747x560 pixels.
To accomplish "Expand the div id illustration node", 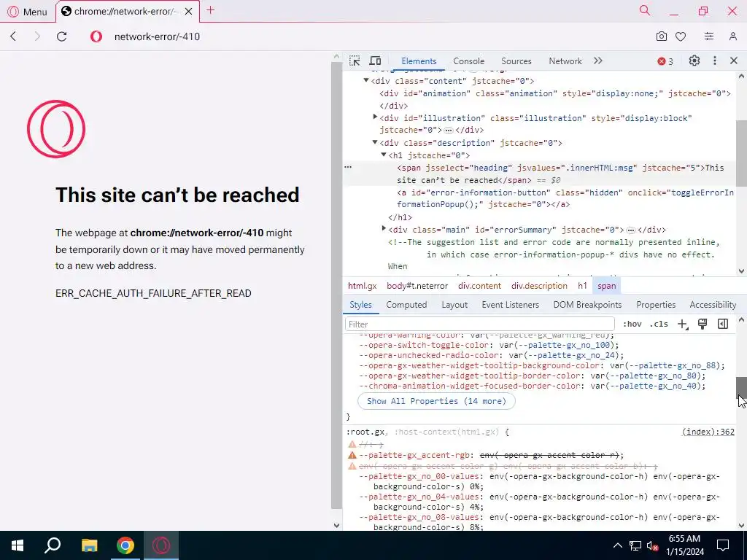I will 375,117.
